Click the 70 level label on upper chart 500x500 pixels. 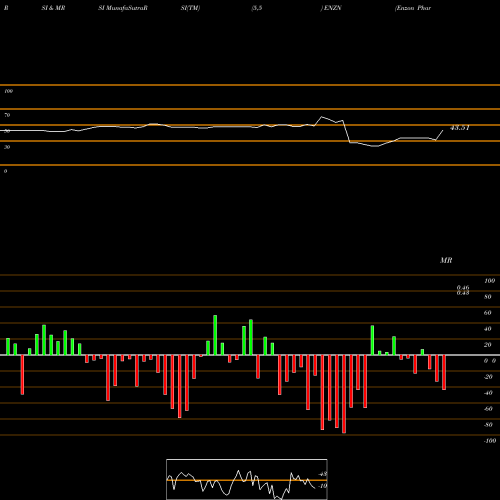point(7,115)
